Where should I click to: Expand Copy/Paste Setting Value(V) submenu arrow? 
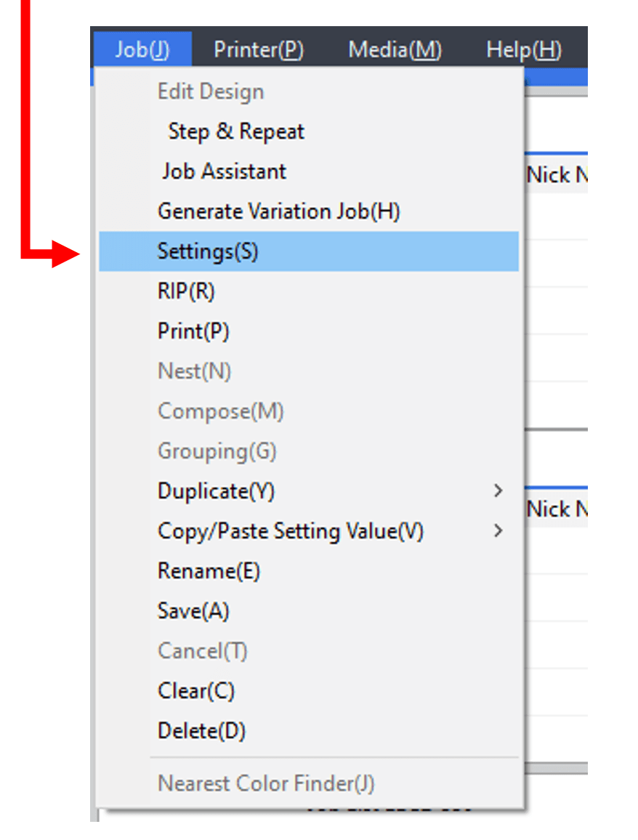[x=498, y=531]
